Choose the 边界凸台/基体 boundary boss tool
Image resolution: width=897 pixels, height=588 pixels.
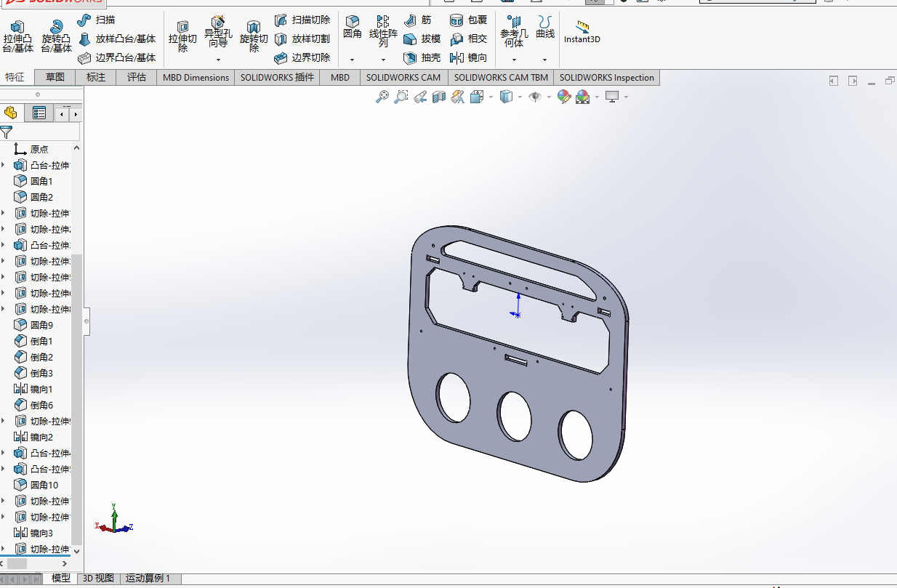point(116,57)
